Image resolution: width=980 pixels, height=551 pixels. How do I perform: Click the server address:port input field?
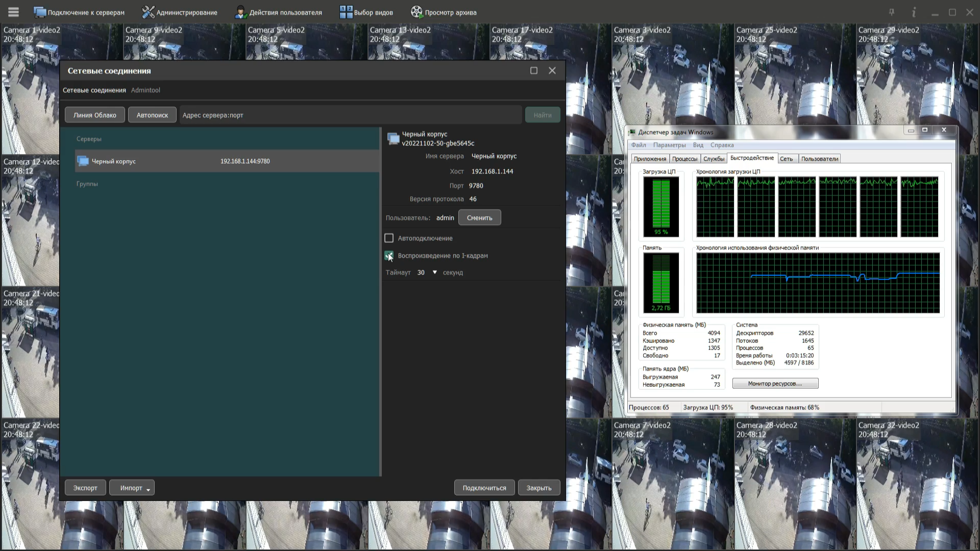350,115
